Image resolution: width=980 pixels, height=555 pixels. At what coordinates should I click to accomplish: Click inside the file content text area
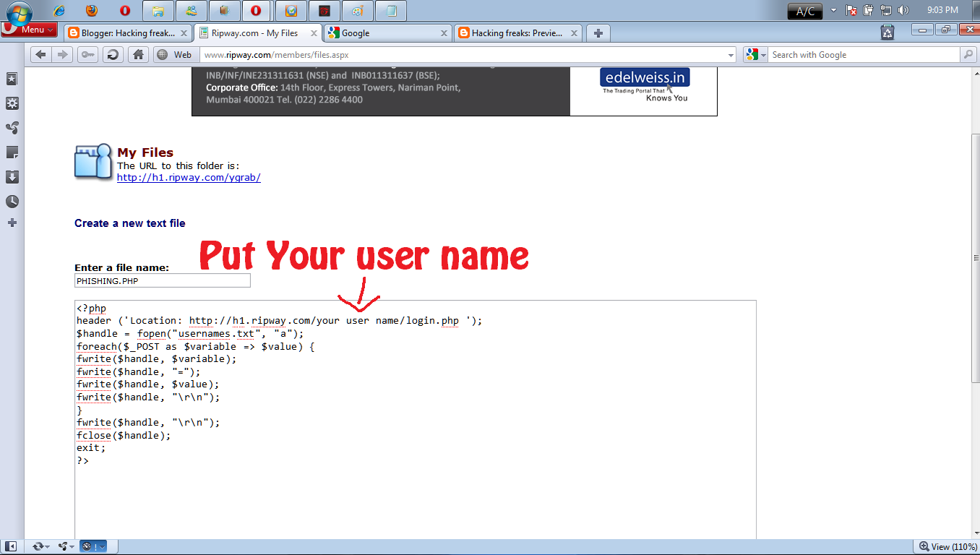coord(416,419)
